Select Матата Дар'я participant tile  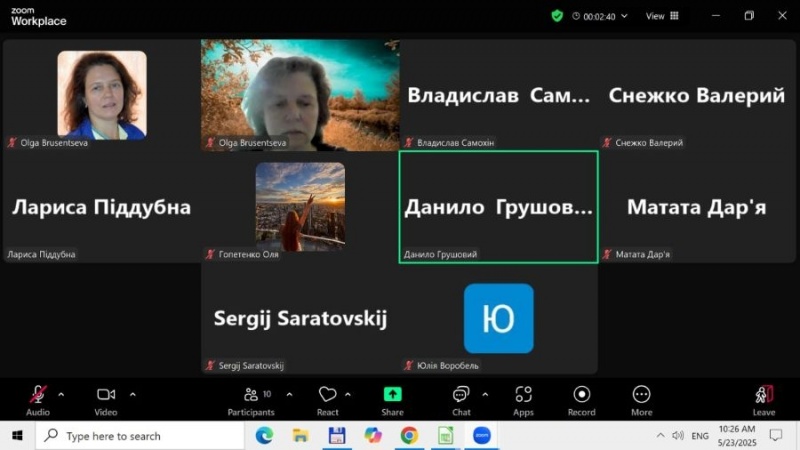(697, 207)
